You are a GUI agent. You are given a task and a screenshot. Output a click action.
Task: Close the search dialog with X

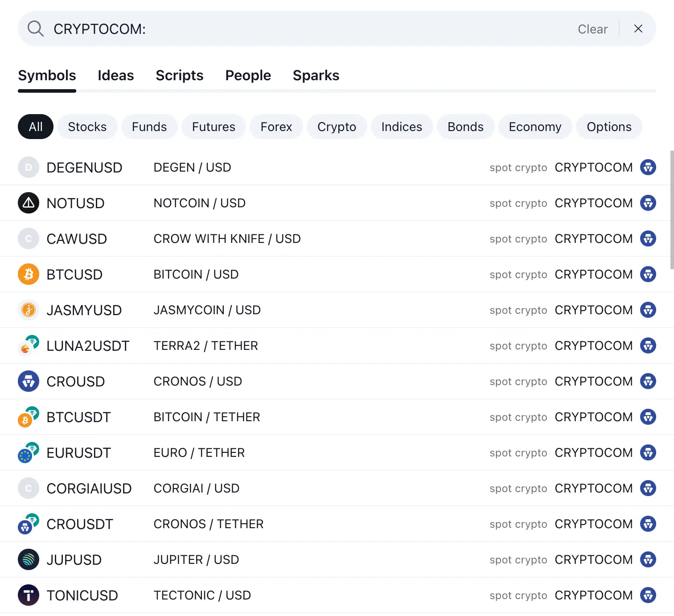(x=638, y=29)
